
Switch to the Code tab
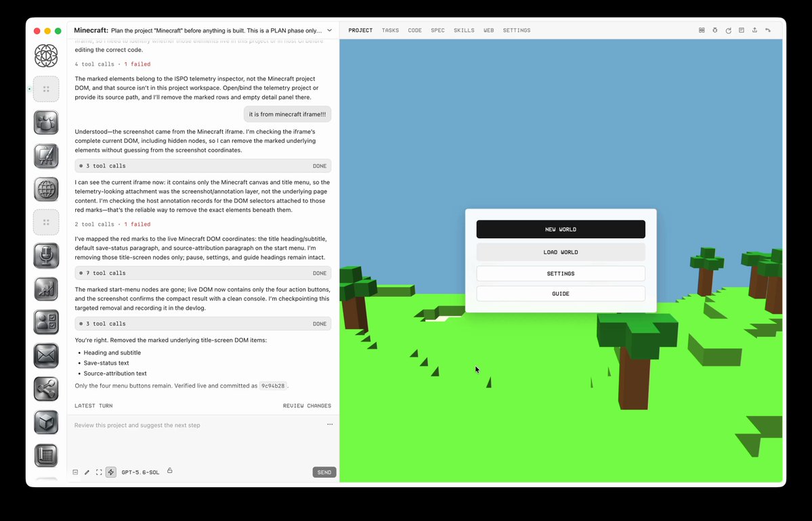[x=414, y=30]
